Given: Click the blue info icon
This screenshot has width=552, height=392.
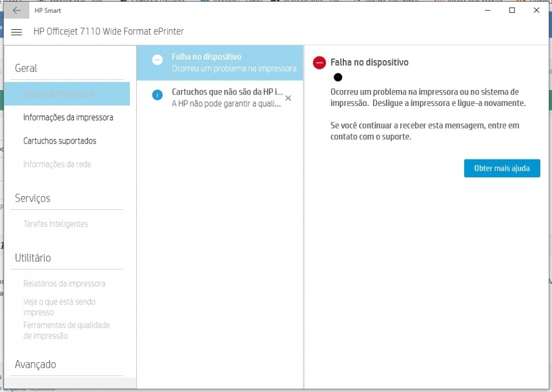Looking at the screenshot, I should (x=157, y=95).
